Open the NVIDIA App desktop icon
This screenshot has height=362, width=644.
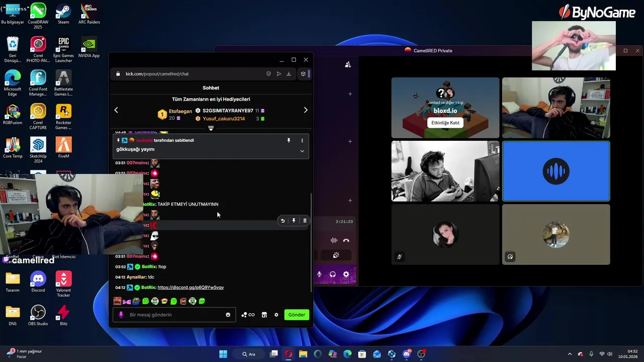coord(89,48)
